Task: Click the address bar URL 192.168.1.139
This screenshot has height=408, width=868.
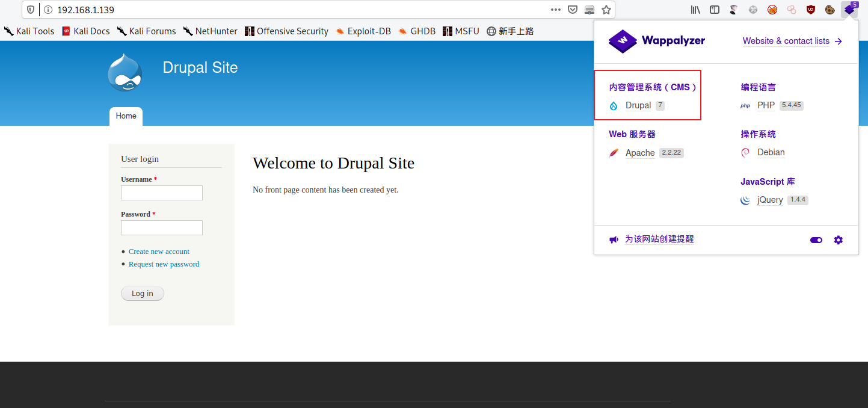Action: pos(86,10)
